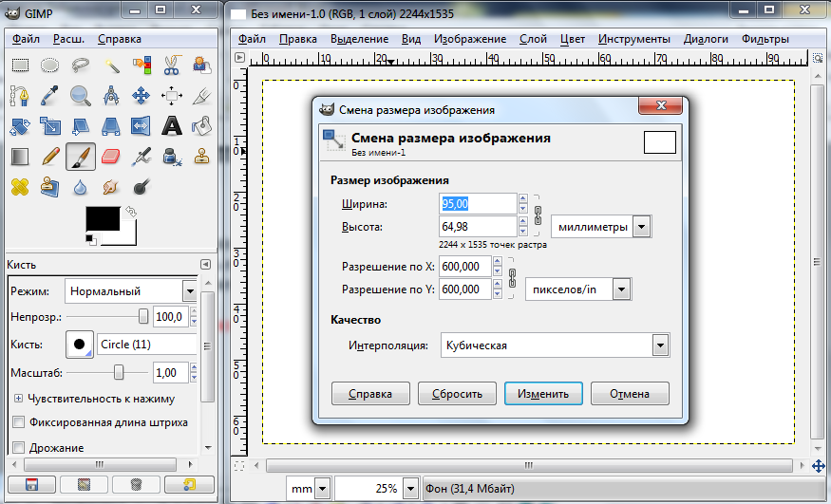This screenshot has width=831, height=504.
Task: Select the Paths tool
Action: 20,96
